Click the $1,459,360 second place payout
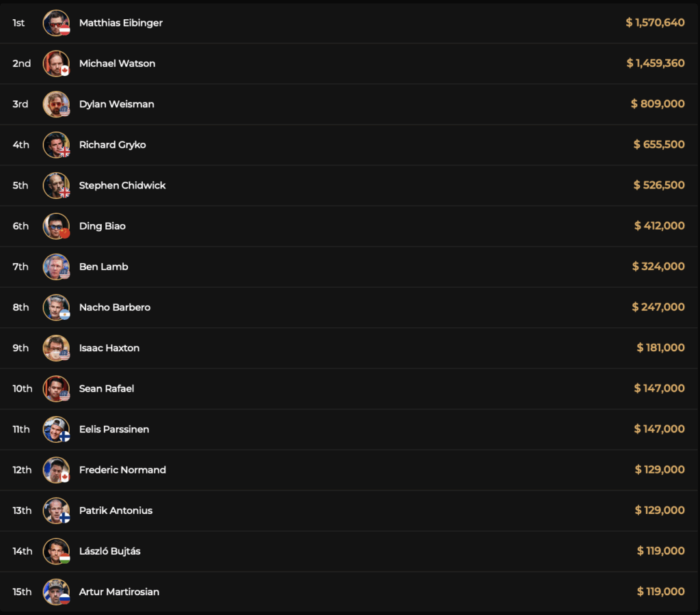 [656, 64]
